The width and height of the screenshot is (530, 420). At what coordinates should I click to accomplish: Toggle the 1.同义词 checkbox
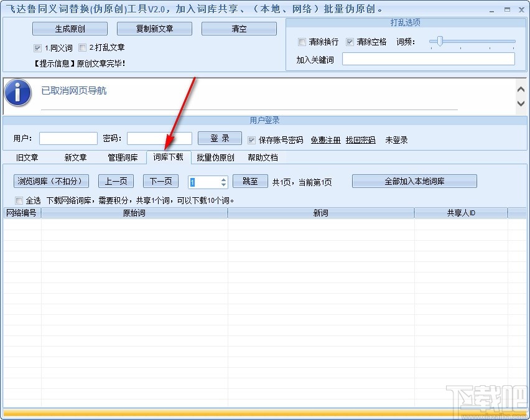pyautogui.click(x=37, y=48)
